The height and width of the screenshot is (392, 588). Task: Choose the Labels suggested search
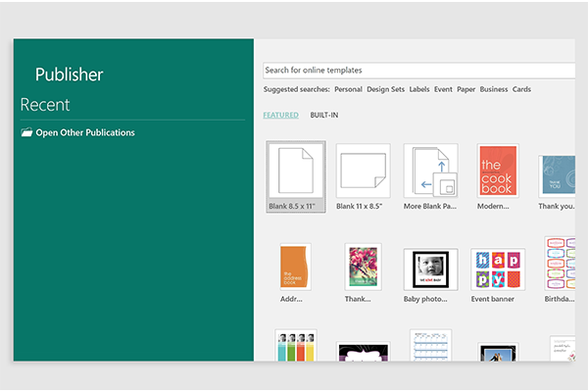(418, 89)
